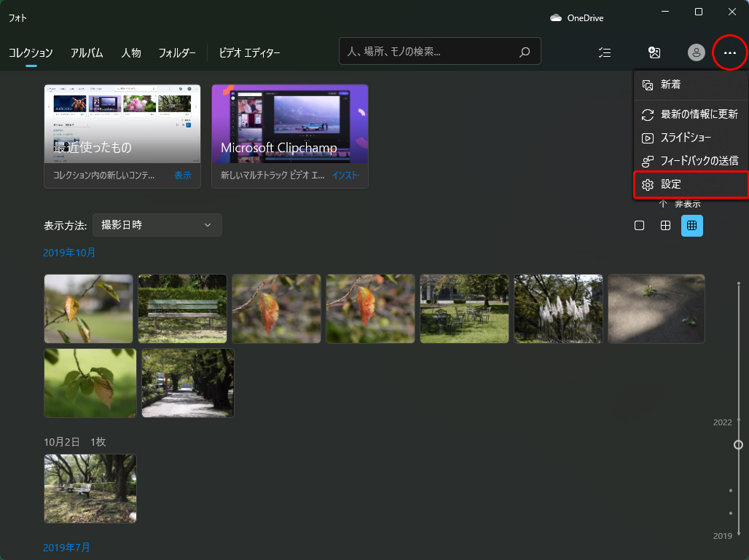Click the 表示 link on recent card
Viewport: 749px width, 560px height.
[x=183, y=176]
